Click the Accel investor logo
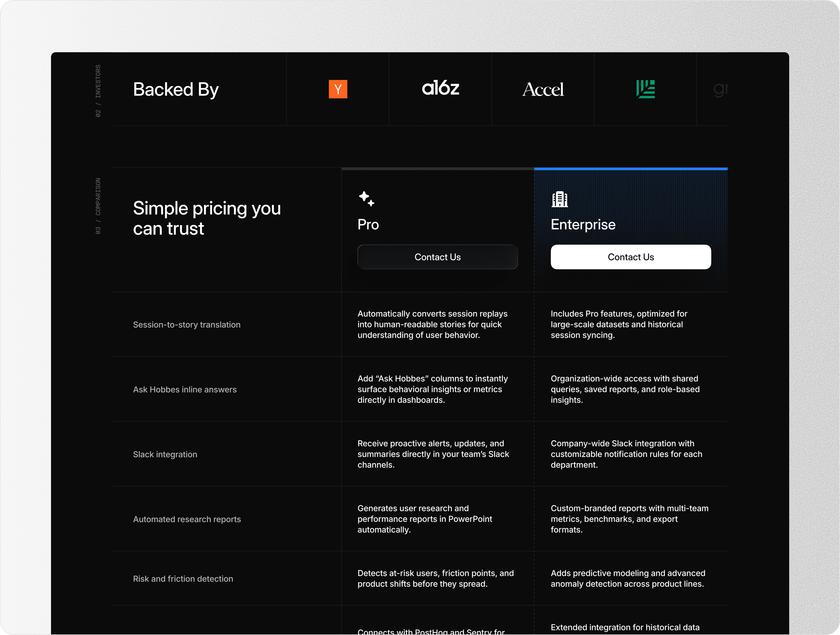Screen dimensions: 840x635 (x=543, y=90)
